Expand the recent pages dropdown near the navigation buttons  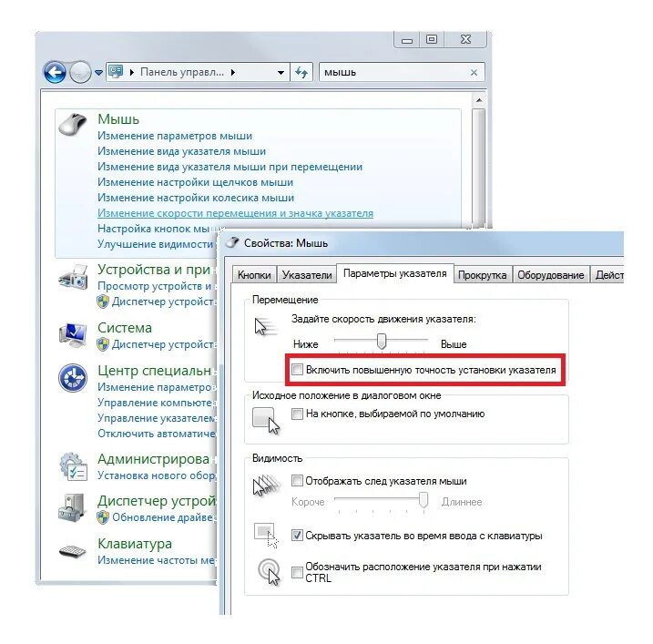tap(98, 73)
